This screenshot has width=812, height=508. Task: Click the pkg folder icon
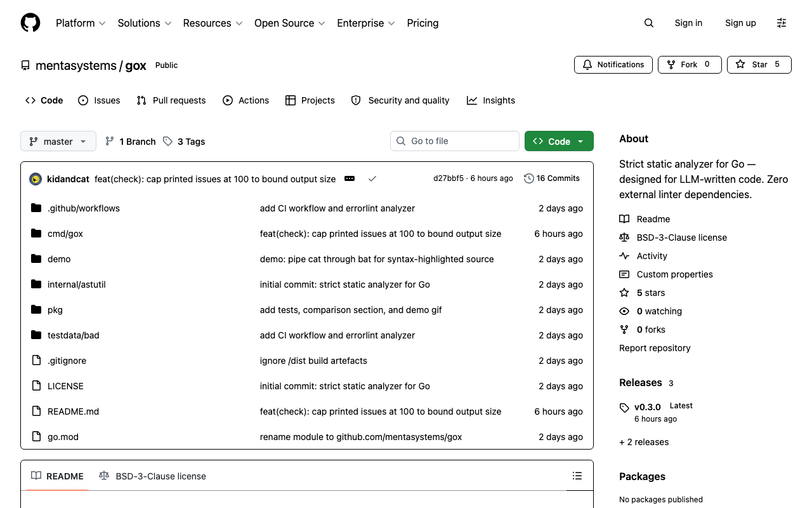coord(36,310)
